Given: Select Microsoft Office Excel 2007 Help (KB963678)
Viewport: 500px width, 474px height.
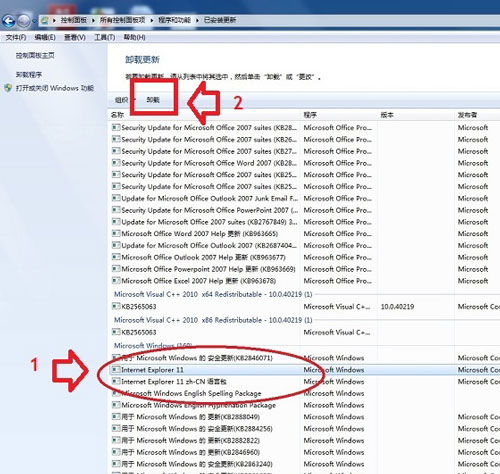Looking at the screenshot, I should click(x=305, y=280).
